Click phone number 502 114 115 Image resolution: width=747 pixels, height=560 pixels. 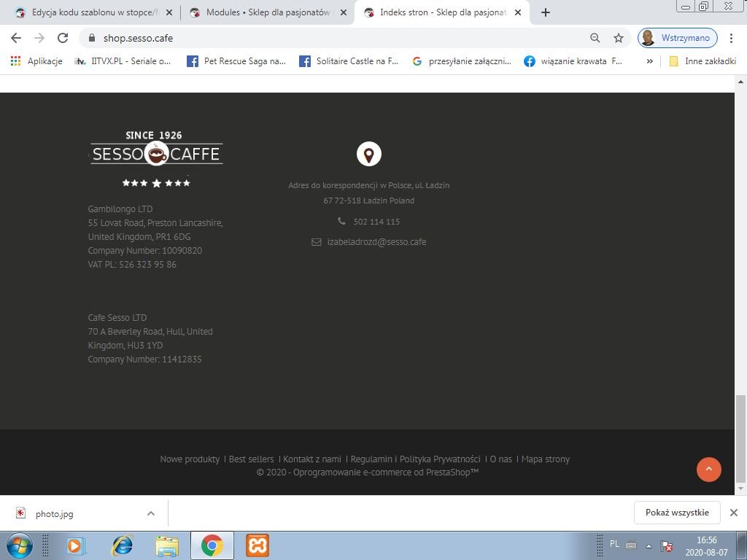(376, 222)
